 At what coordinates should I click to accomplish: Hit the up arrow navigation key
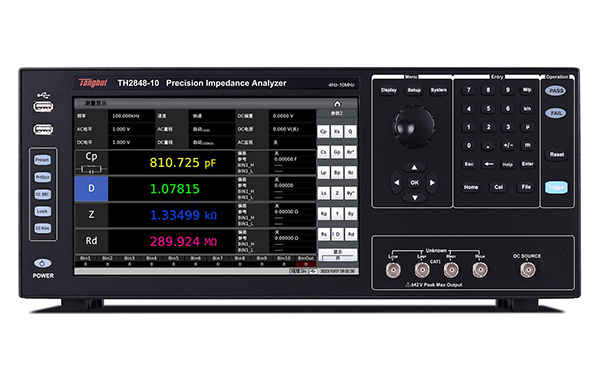414,167
